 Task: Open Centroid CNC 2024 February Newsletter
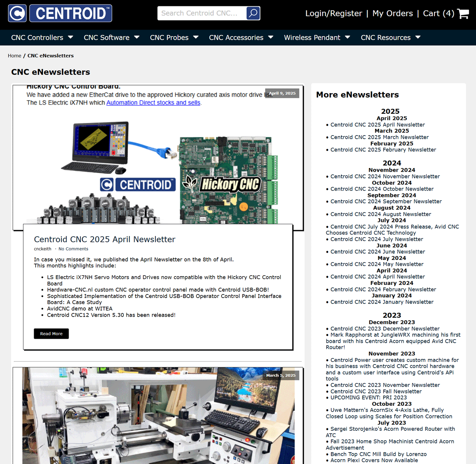(x=383, y=290)
